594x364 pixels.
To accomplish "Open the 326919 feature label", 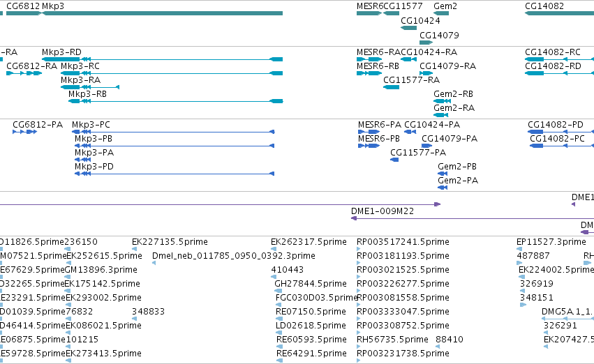I will [x=537, y=285].
